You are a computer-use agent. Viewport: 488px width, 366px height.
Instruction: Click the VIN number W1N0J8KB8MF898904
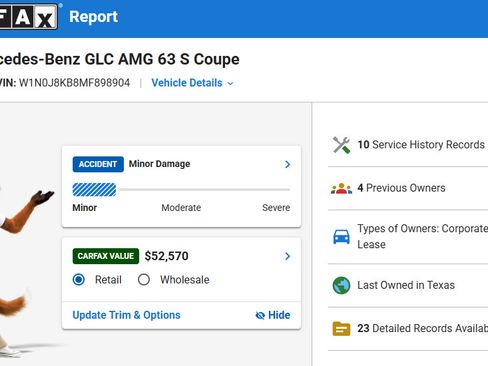pyautogui.click(x=74, y=83)
